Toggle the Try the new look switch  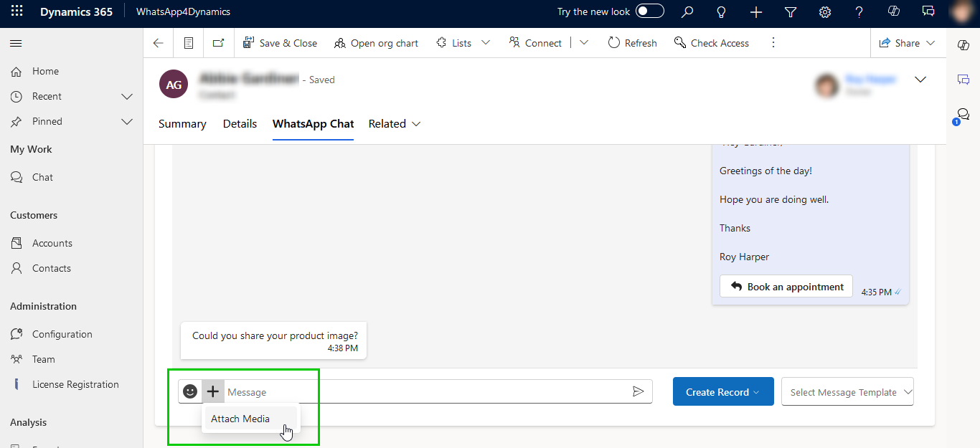(x=649, y=11)
